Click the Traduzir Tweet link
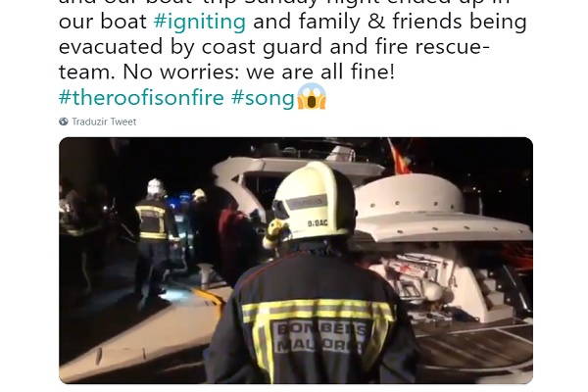 pos(104,122)
